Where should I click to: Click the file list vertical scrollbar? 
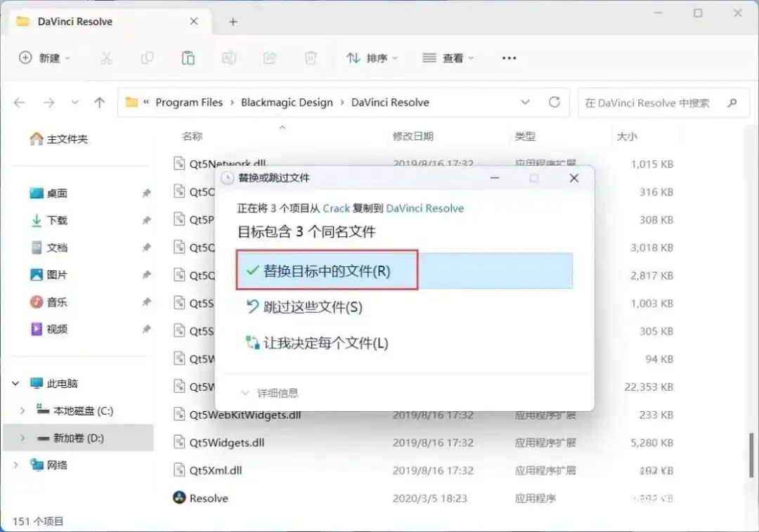coord(752,455)
